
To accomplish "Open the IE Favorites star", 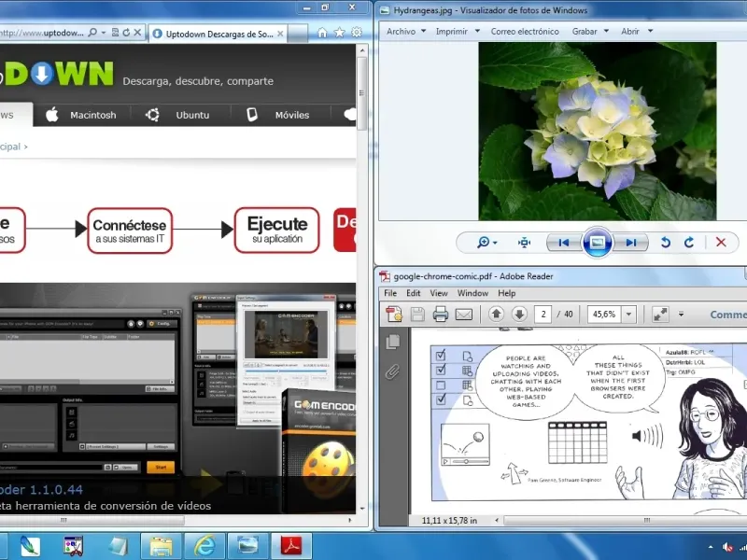I will pos(339,33).
